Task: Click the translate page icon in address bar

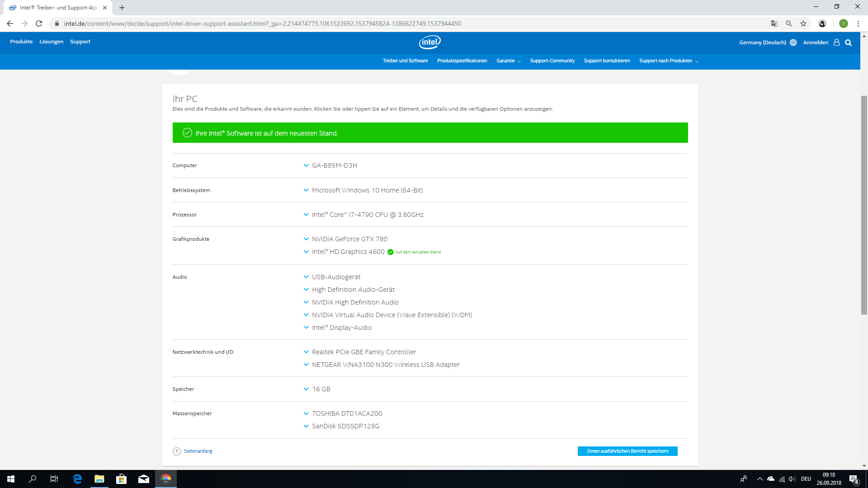Action: click(774, 23)
